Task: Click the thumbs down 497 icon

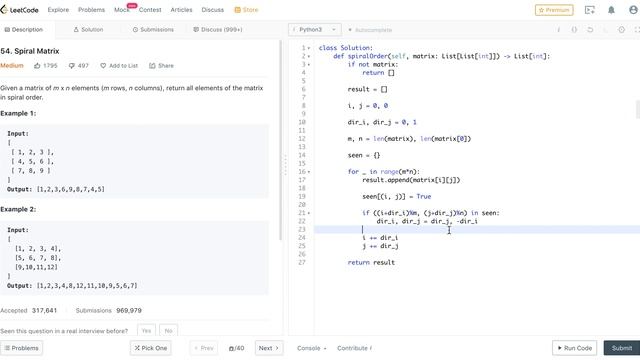Action: 72,66
